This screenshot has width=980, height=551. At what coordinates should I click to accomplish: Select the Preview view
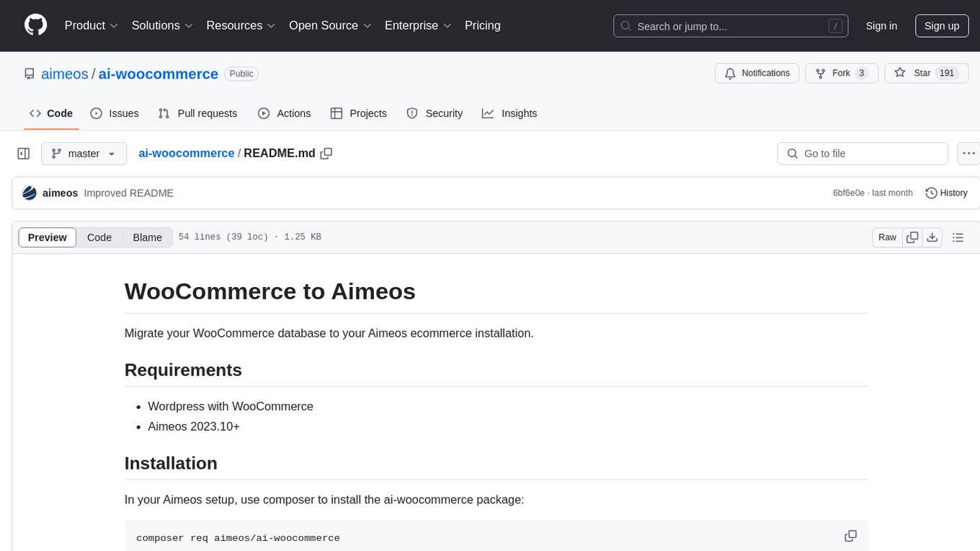(x=48, y=237)
